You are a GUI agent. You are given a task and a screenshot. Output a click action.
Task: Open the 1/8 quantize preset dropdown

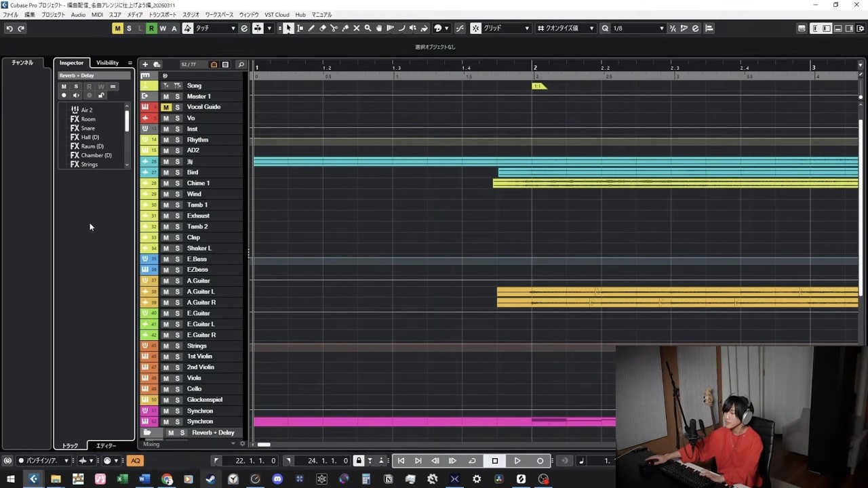coord(637,28)
